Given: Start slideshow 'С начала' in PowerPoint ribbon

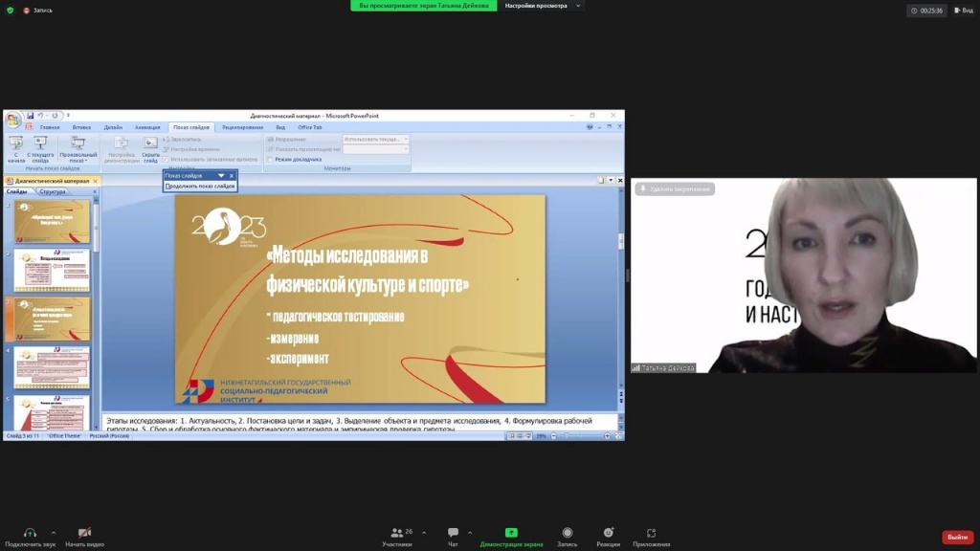Looking at the screenshot, I should (15, 148).
